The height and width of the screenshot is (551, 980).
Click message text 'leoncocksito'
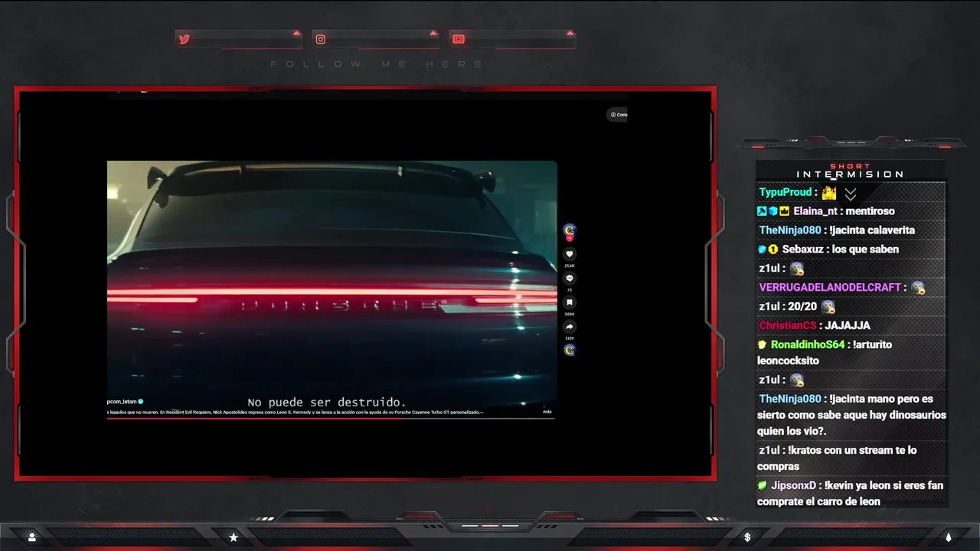click(788, 361)
